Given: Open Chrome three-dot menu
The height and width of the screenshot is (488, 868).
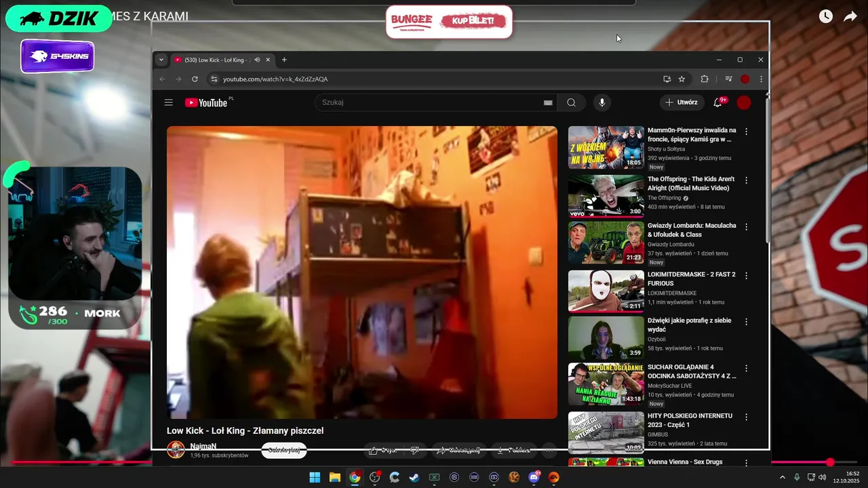Looking at the screenshot, I should pos(761,79).
